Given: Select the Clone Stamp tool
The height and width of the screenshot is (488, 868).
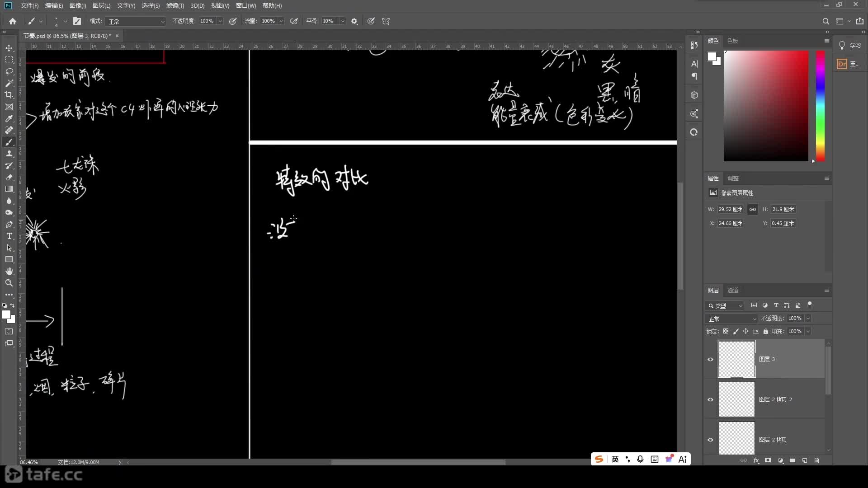Looking at the screenshot, I should (x=9, y=154).
